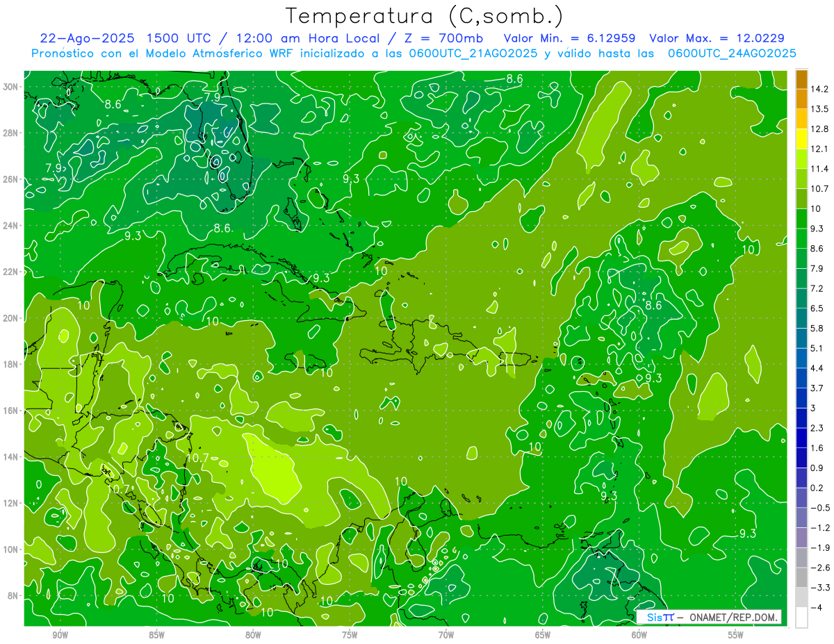Pick the dark navy swatch between 0.9 and 1.6
The image size is (834, 644).
pyautogui.click(x=801, y=458)
